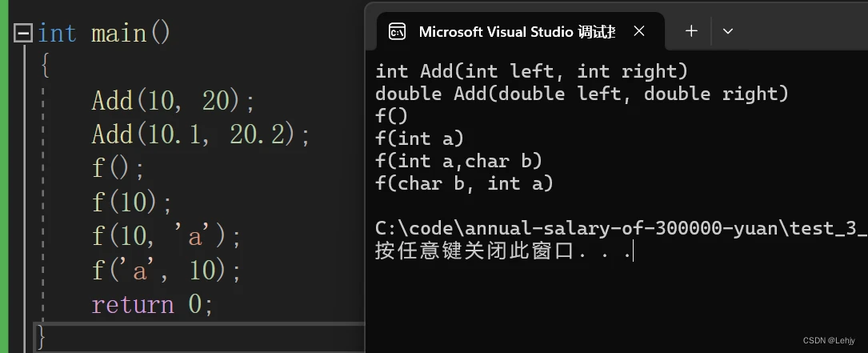Collapse the main() function outline box

23,34
